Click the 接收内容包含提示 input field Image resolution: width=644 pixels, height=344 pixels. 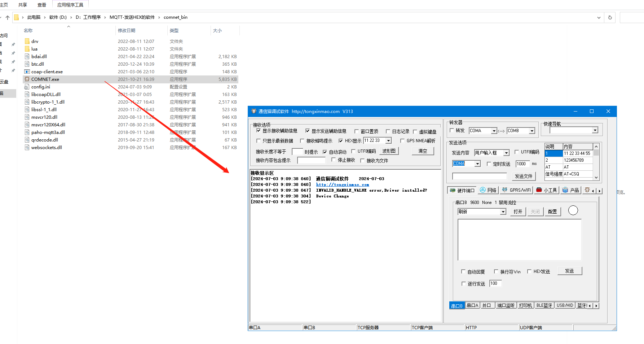(311, 161)
